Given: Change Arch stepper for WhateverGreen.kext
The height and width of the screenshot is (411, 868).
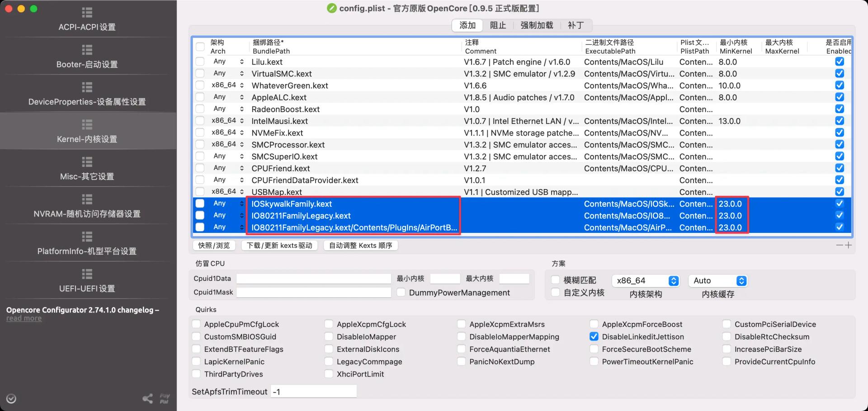Looking at the screenshot, I should [x=242, y=85].
